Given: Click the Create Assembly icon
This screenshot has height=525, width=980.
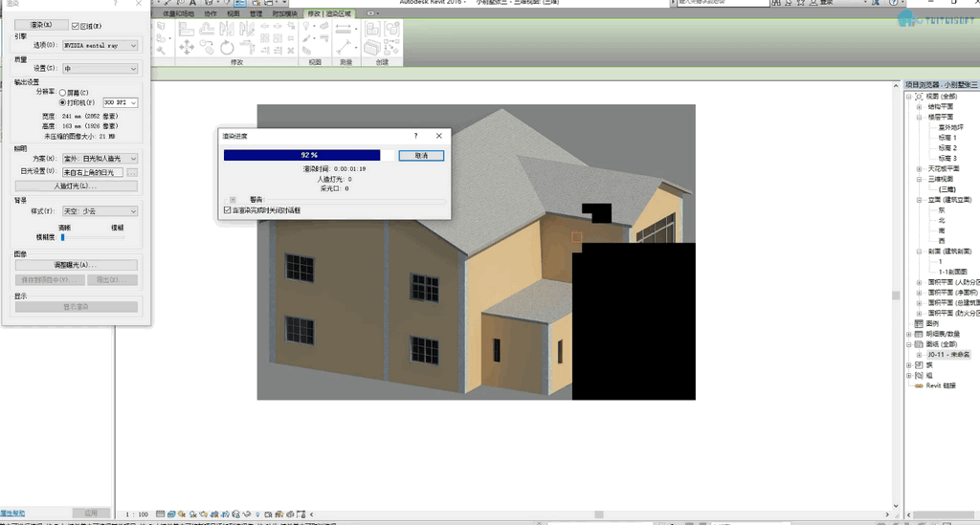Looking at the screenshot, I should [372, 29].
